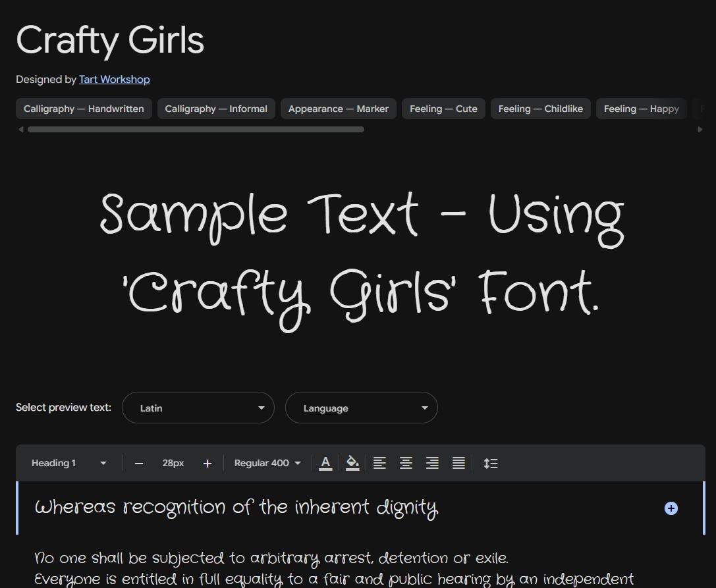Open the text color picker
The image size is (716, 588).
coord(325,463)
